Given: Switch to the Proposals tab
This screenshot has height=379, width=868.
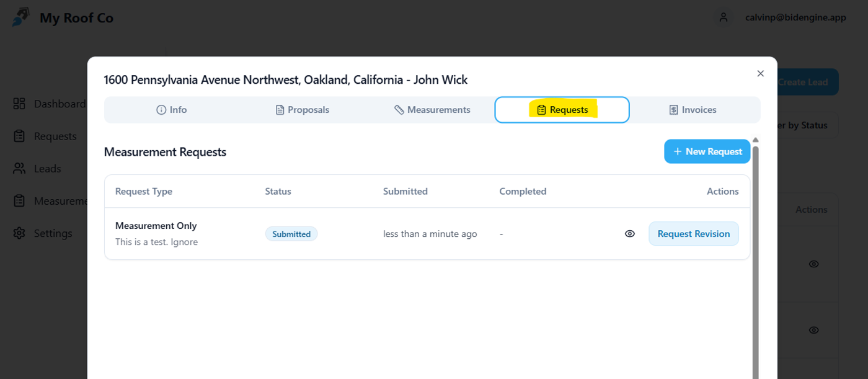Looking at the screenshot, I should click(x=302, y=110).
